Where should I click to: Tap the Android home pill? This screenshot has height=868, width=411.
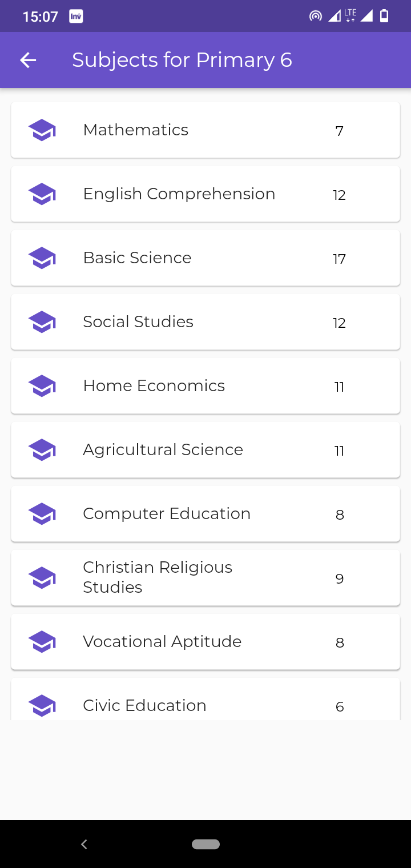(206, 844)
